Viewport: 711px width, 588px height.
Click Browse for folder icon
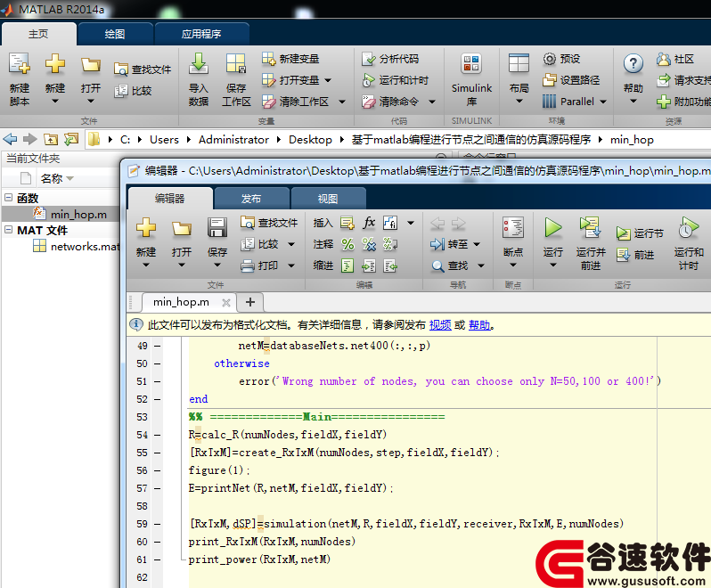point(71,139)
